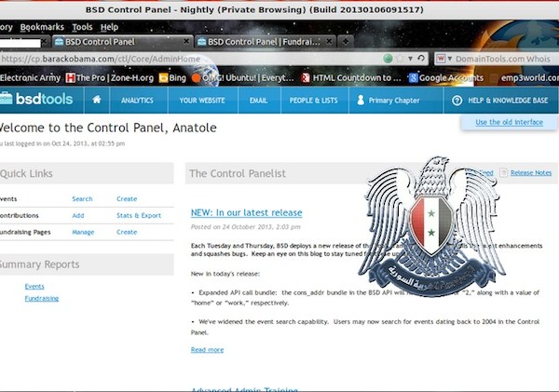559x392 pixels.
Task: Open the Bookmarks menu
Action: tap(42, 27)
